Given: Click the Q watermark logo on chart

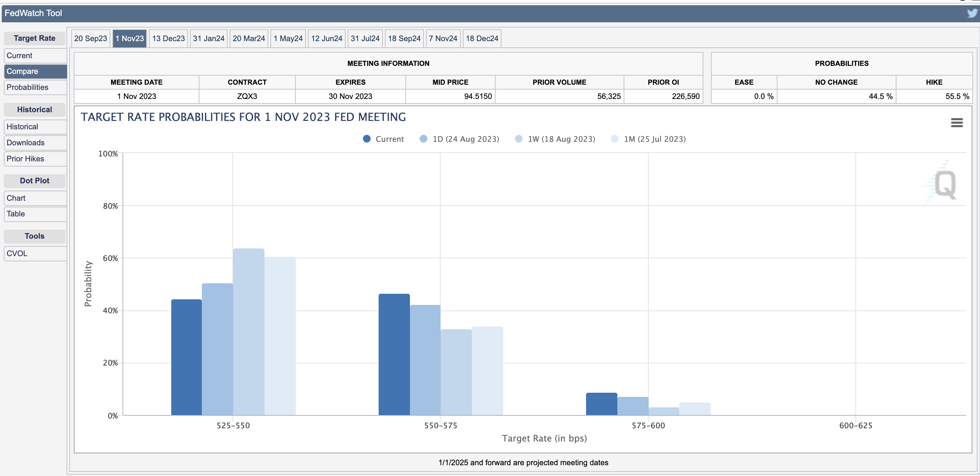Looking at the screenshot, I should [944, 185].
